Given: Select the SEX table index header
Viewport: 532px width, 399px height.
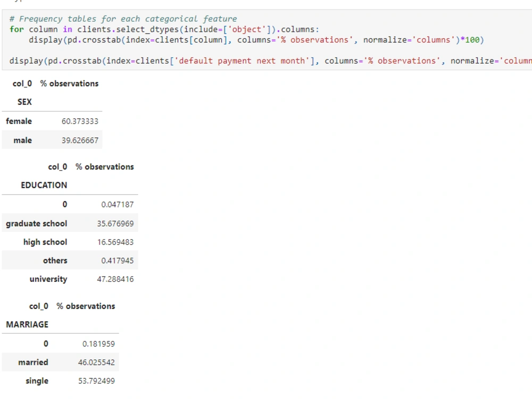Looking at the screenshot, I should pyautogui.click(x=24, y=102).
